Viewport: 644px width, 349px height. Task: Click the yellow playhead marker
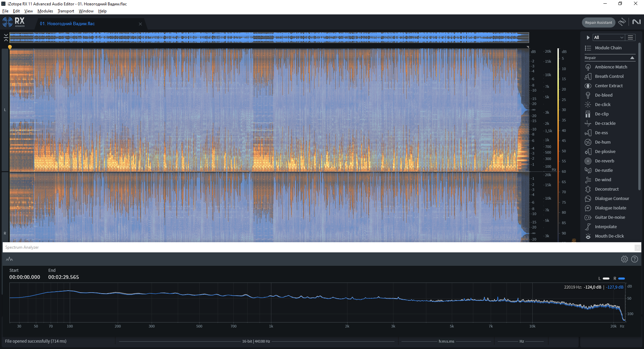[10, 47]
